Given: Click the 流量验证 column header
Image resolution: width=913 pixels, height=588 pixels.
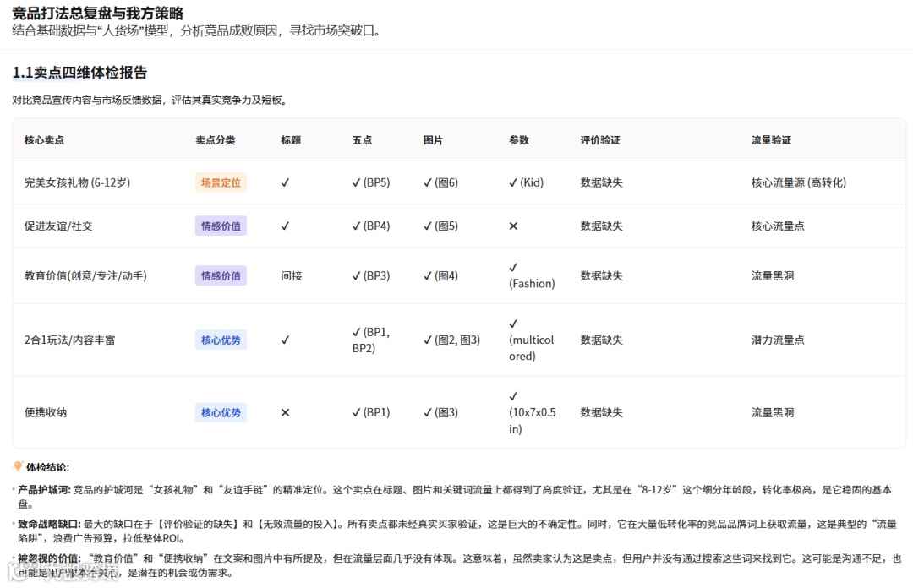Looking at the screenshot, I should click(772, 139).
